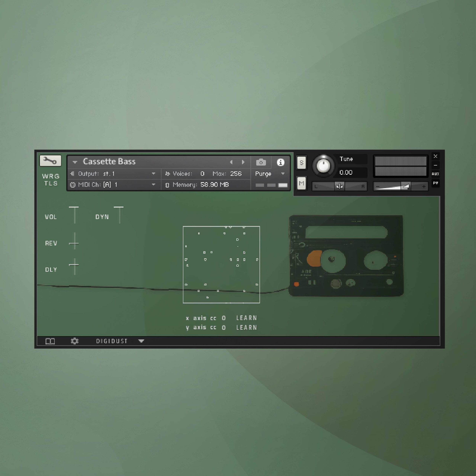Toggle the AUX sends panel
The height and width of the screenshot is (476, 476).
[x=436, y=174]
